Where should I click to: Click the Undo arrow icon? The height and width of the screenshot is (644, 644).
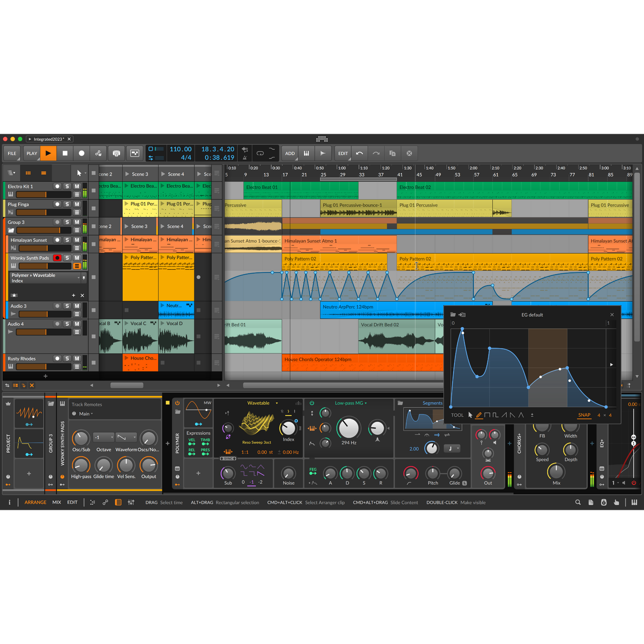tap(360, 153)
